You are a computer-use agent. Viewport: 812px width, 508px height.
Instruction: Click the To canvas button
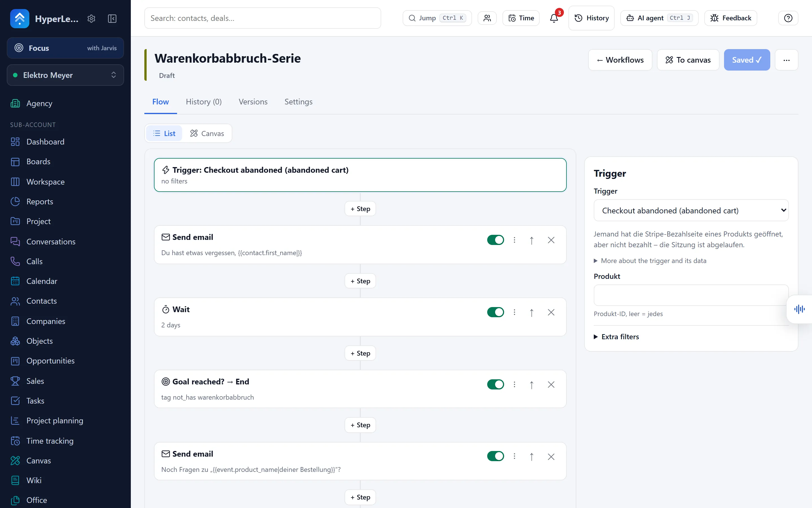(x=688, y=60)
